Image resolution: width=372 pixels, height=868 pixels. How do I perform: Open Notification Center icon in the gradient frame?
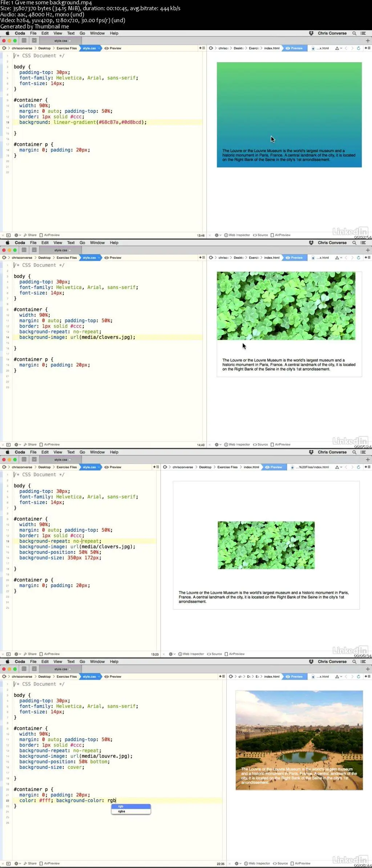pos(363,33)
